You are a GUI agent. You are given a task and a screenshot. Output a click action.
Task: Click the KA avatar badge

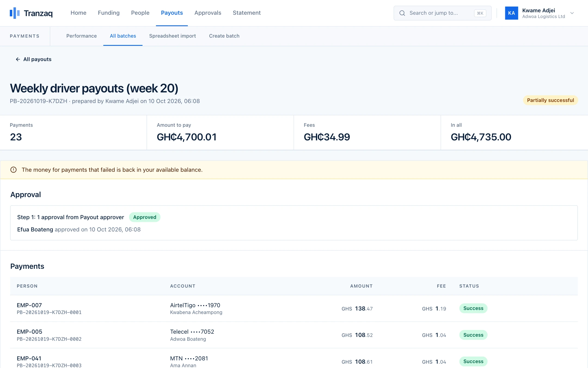click(x=512, y=13)
